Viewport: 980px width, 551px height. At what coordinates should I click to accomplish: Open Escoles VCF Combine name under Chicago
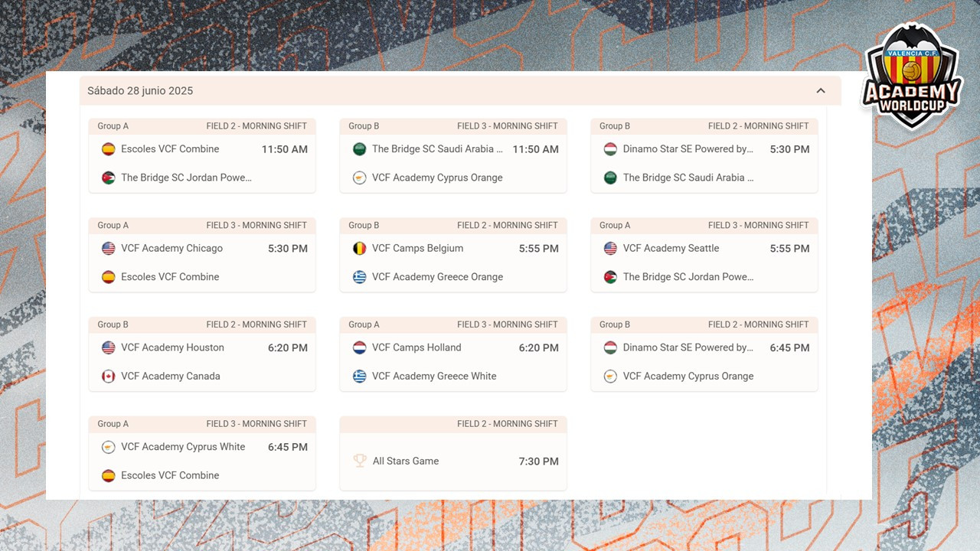click(170, 277)
